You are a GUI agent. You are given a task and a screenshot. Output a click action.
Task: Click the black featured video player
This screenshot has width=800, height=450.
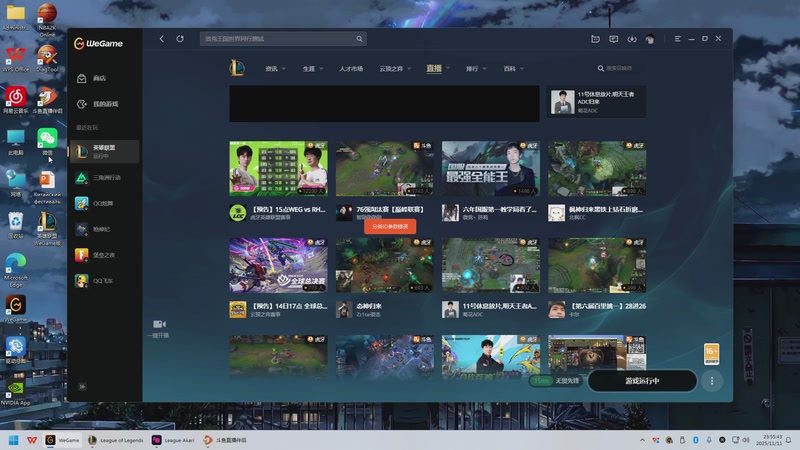pyautogui.click(x=384, y=104)
